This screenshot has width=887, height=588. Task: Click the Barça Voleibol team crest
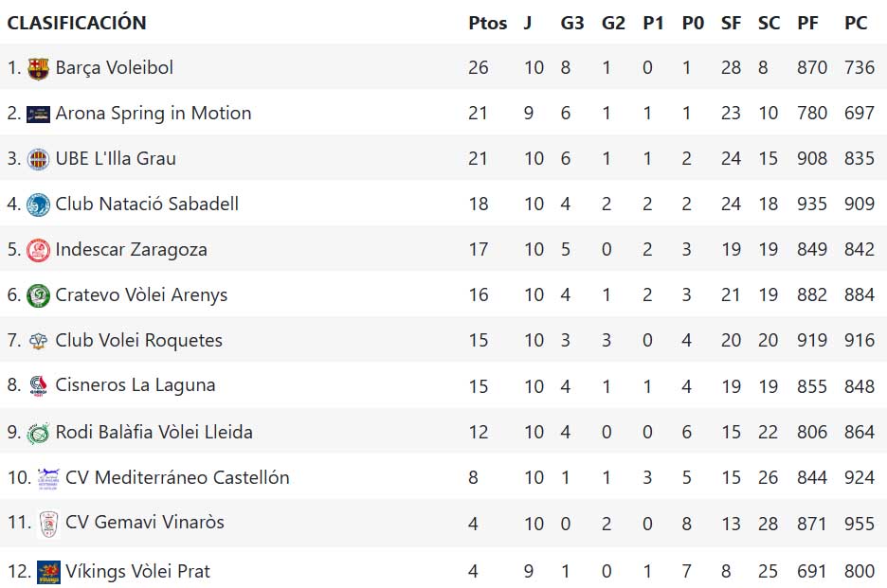38,68
